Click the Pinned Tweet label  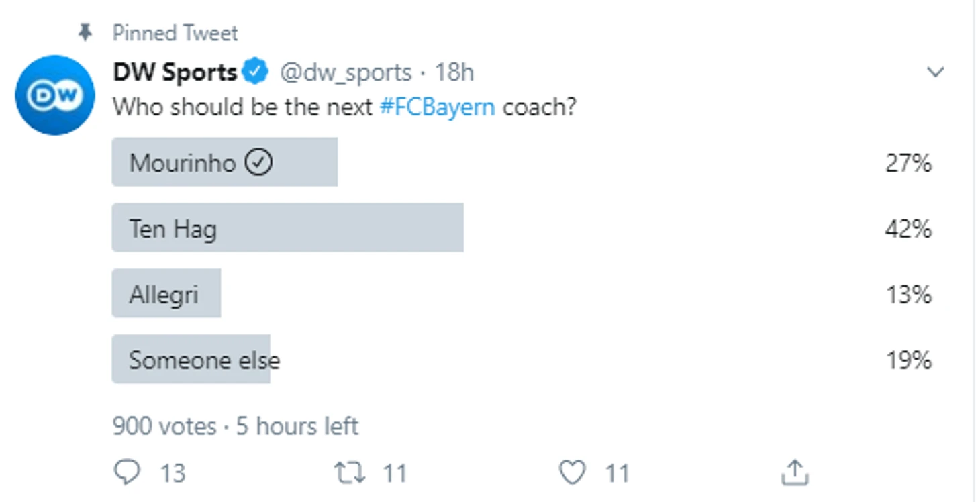click(x=175, y=32)
